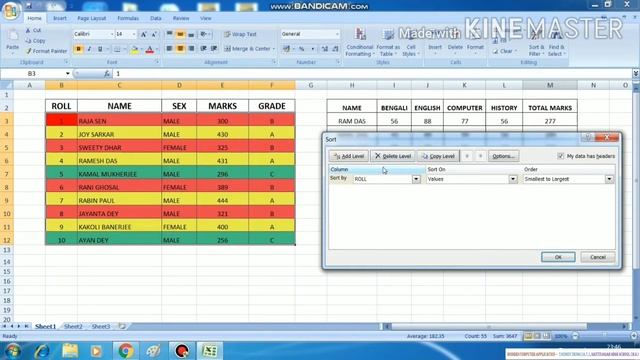Click the Top Align icon
This screenshot has width=640, height=360.
(169, 34)
